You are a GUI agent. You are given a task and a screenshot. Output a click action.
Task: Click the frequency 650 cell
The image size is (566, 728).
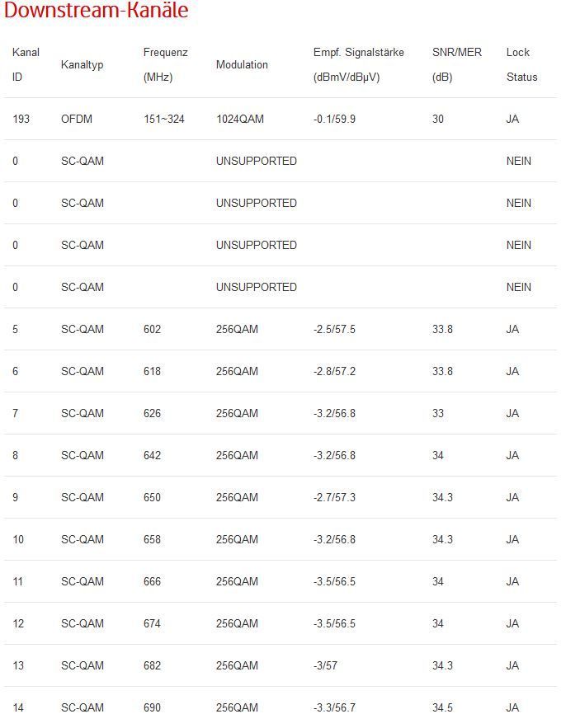point(153,497)
